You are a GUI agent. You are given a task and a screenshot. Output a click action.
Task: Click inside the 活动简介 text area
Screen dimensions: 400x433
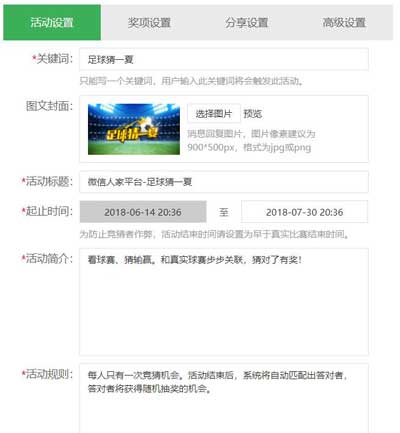coord(224,302)
